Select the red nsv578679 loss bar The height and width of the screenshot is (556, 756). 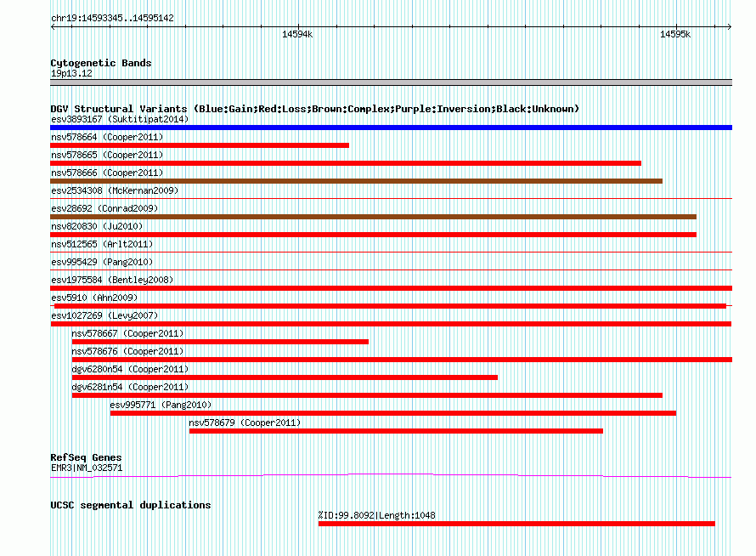(397, 431)
